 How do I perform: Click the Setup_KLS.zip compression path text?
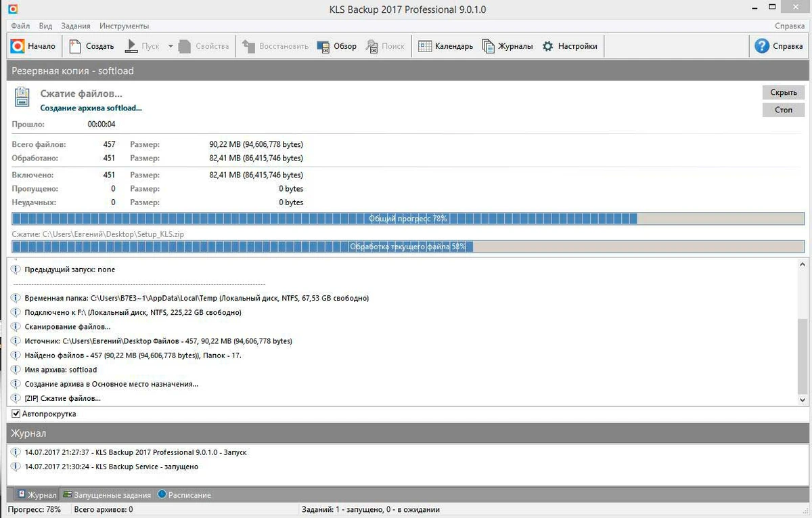pos(98,234)
